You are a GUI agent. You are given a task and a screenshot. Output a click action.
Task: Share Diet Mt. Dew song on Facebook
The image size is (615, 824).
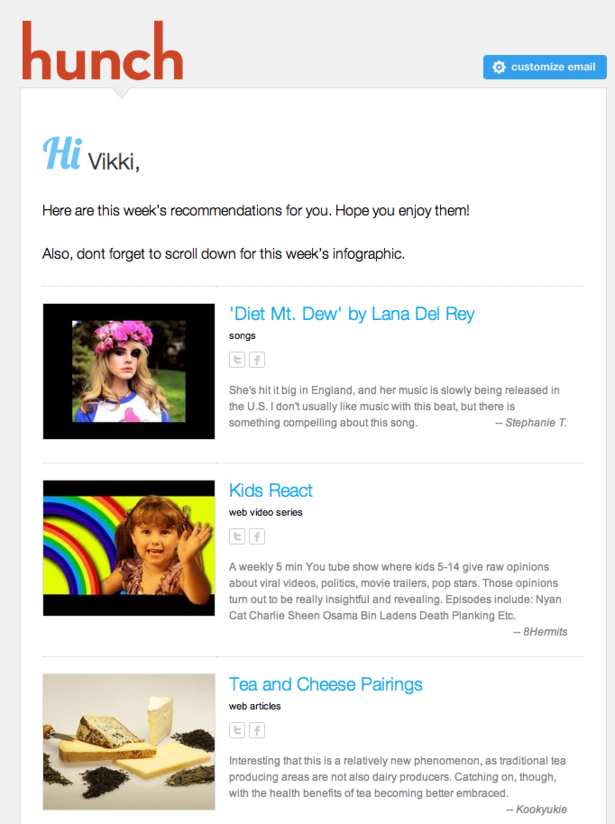pyautogui.click(x=257, y=360)
